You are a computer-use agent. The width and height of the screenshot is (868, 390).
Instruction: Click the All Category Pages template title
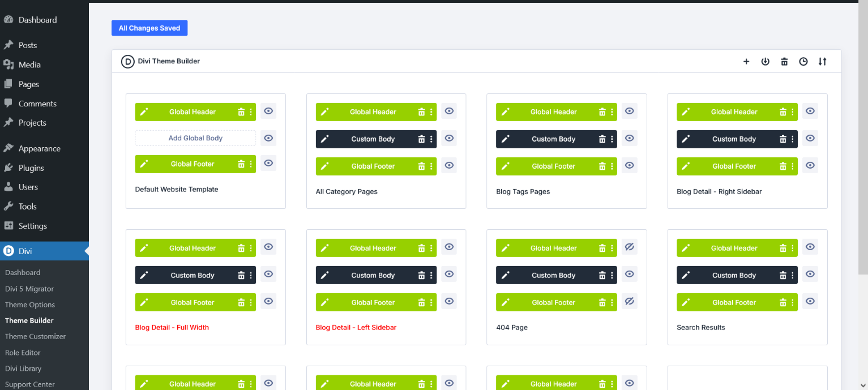pos(347,192)
